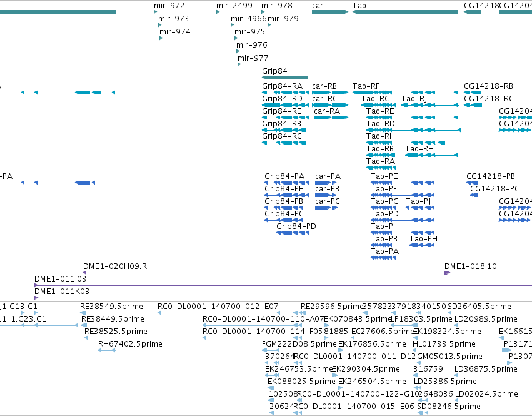Click the mir-974 gene label
Image resolution: width=532 pixels, height=416 pixels.
175,32
